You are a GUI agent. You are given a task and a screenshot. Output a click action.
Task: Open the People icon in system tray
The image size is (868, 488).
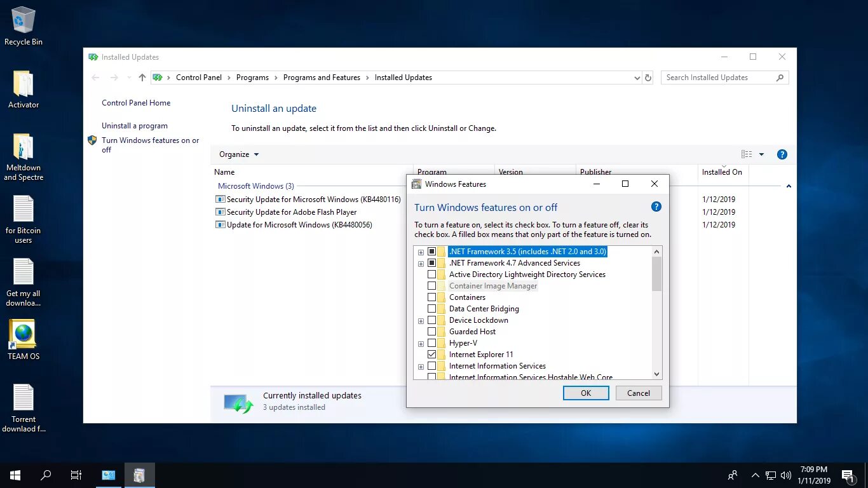pos(733,475)
